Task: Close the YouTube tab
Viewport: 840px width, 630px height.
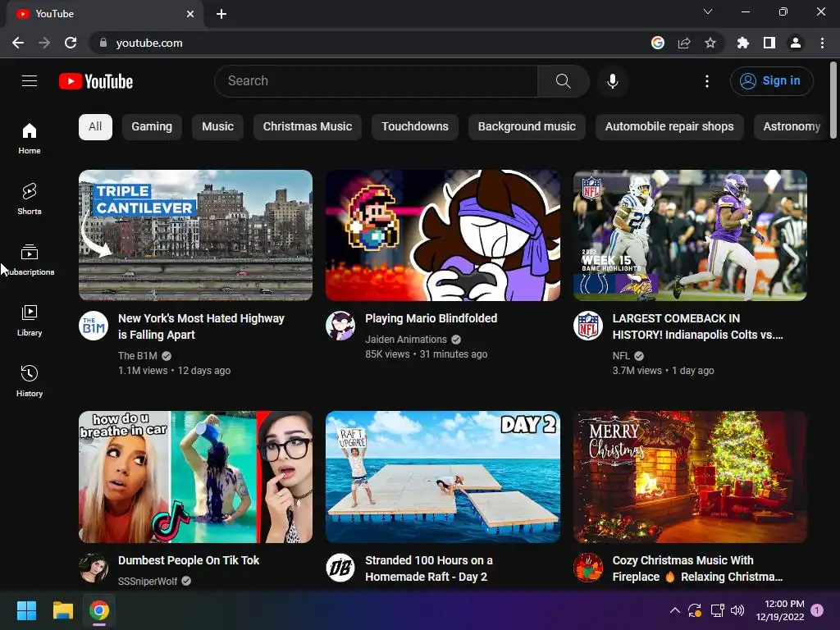Action: (x=190, y=14)
